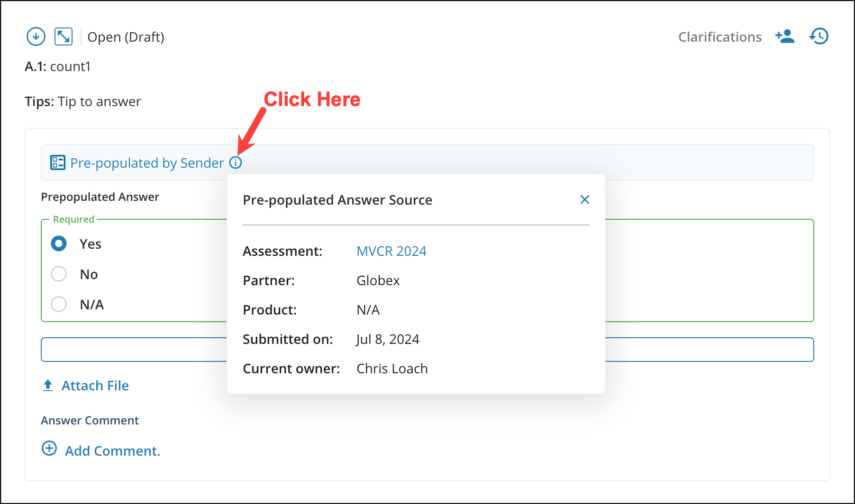
Task: Click the circled down-arrow icon
Action: click(x=36, y=36)
